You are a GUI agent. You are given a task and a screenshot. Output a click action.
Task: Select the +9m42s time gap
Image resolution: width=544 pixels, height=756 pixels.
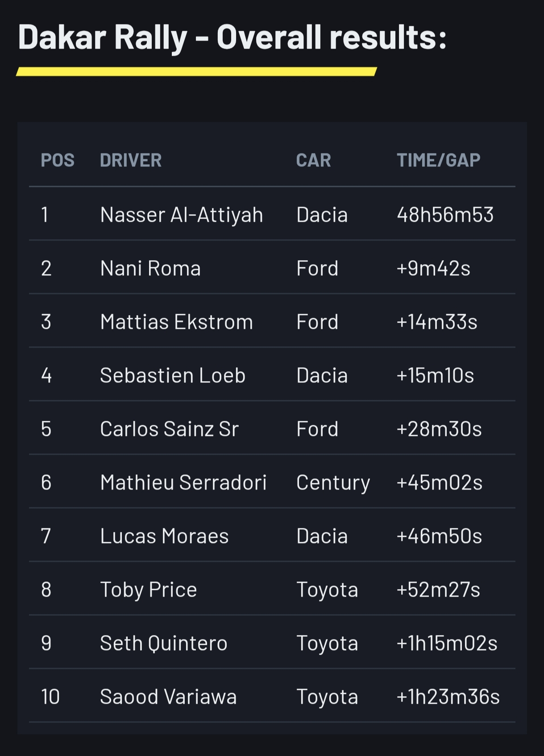(x=433, y=268)
